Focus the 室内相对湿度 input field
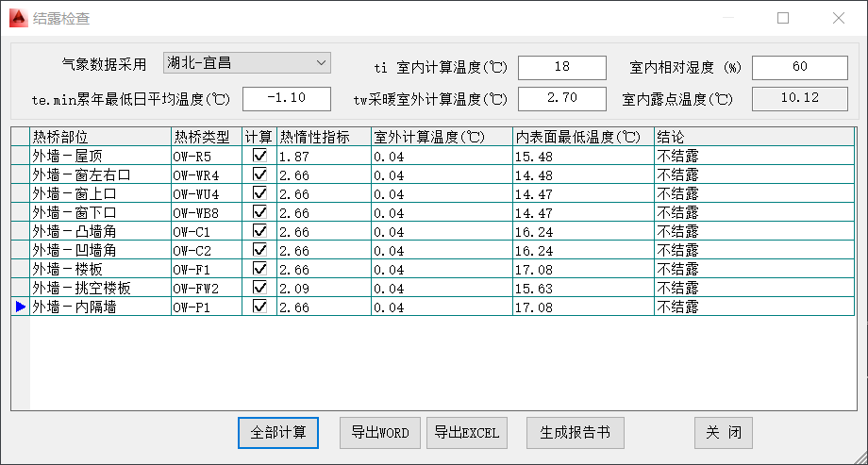The height and width of the screenshot is (465, 868). pos(799,67)
